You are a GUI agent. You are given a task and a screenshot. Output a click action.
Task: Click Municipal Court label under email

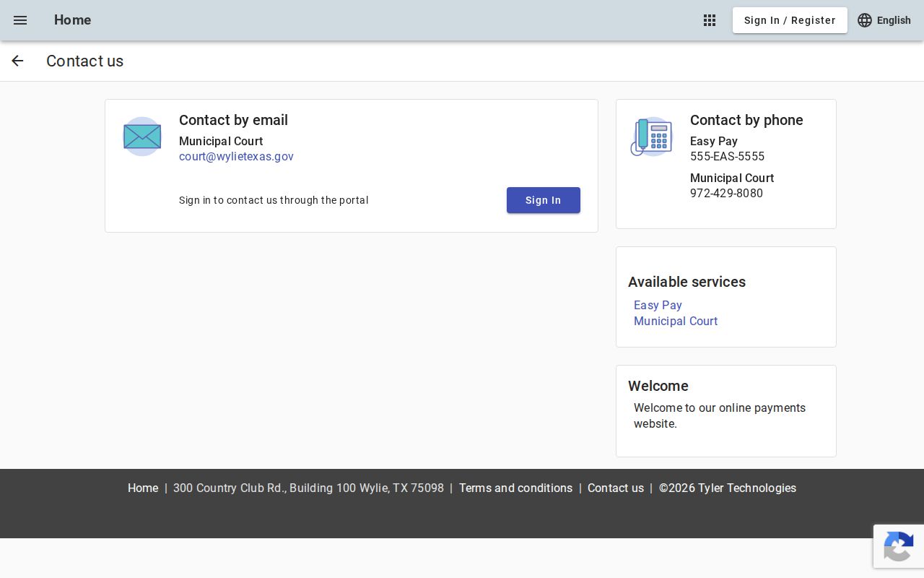point(221,141)
